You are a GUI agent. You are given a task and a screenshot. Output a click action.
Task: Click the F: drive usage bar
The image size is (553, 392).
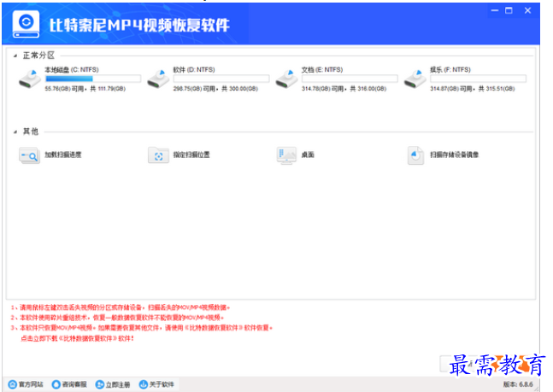pyautogui.click(x=479, y=79)
